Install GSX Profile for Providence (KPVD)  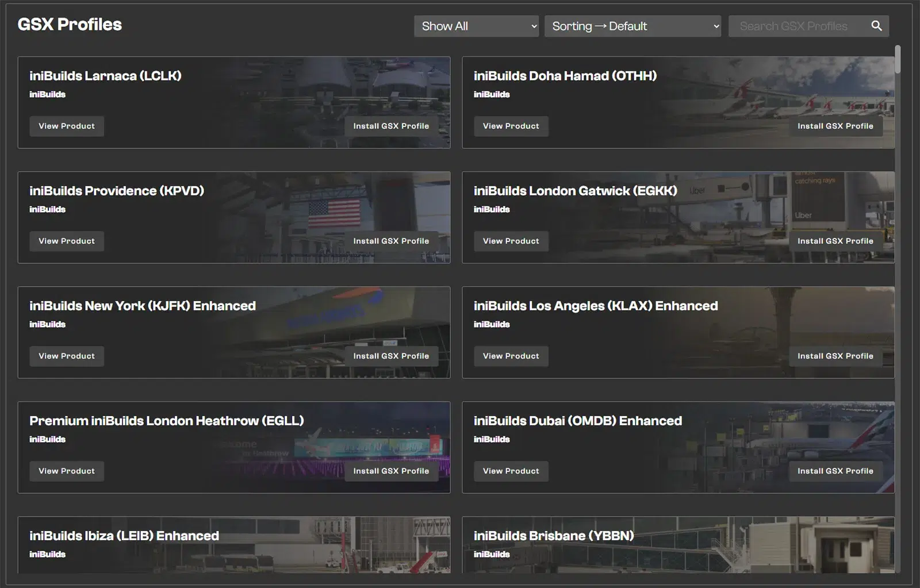(x=391, y=241)
